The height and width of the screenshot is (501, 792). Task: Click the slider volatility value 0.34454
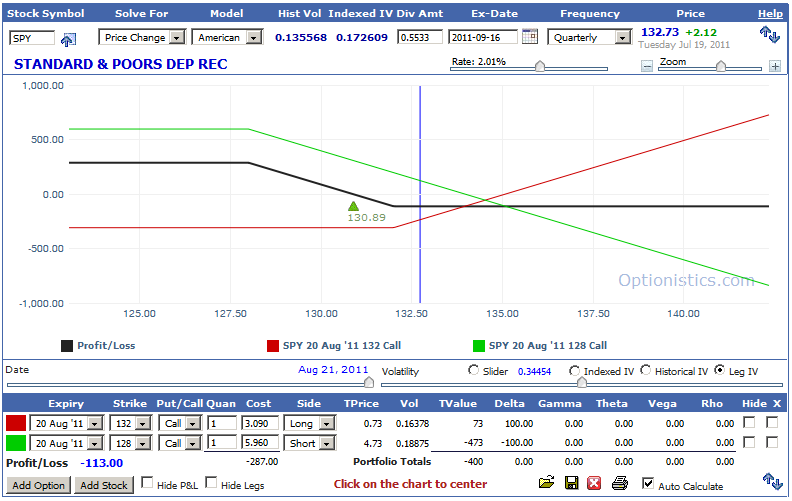tap(534, 372)
